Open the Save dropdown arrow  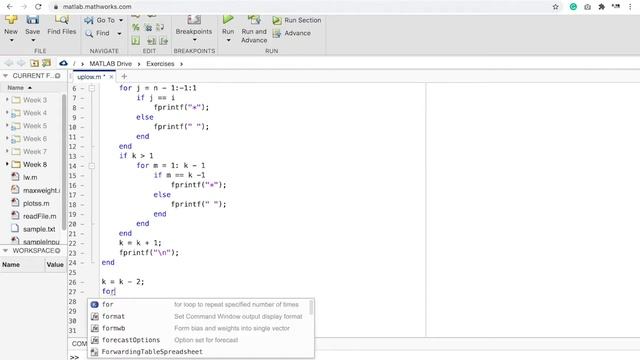point(33,40)
